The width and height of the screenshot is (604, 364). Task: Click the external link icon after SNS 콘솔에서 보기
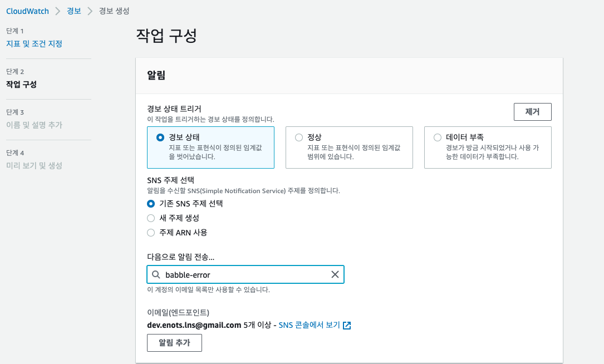pos(347,326)
